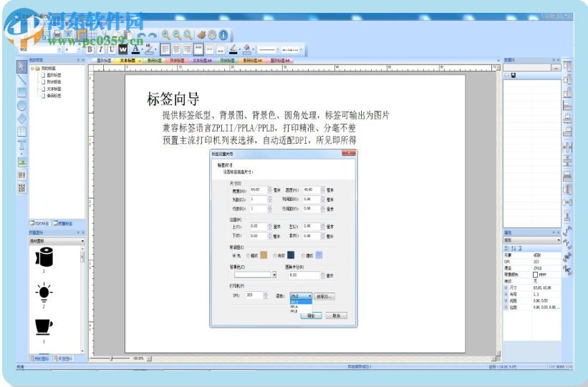588x387 pixels.
Task: Expand the 尺寸 property row
Action: (506, 288)
